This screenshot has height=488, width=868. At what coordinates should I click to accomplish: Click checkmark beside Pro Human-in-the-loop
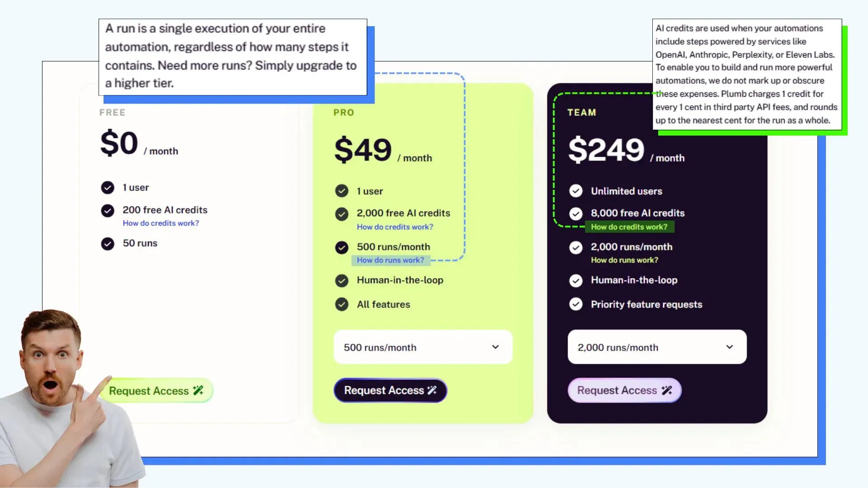pos(342,281)
